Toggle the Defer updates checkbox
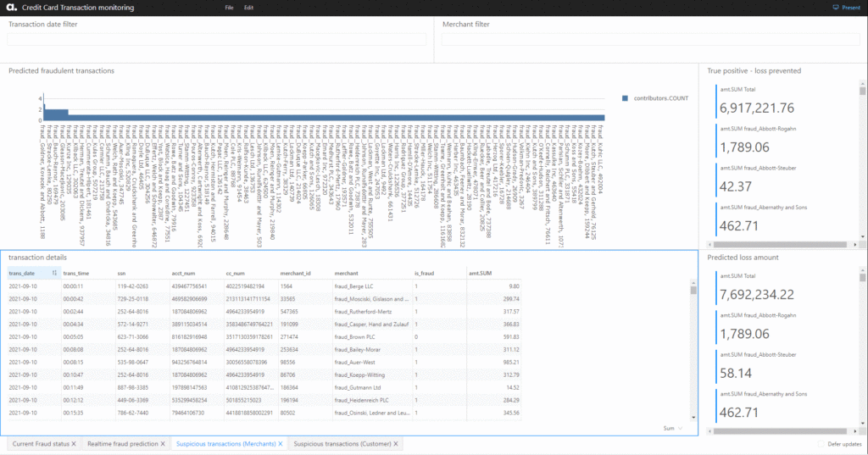The width and height of the screenshot is (868, 455). 821,445
